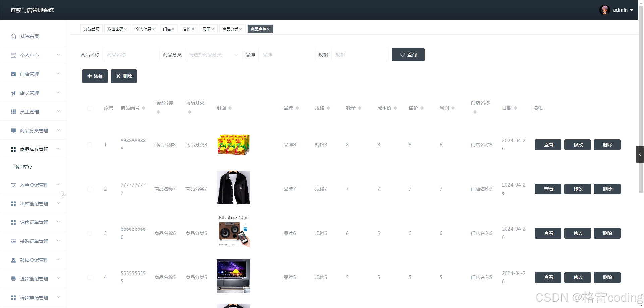This screenshot has height=308, width=644.
Task: Switch to the 商品分类 tab
Action: point(230,29)
